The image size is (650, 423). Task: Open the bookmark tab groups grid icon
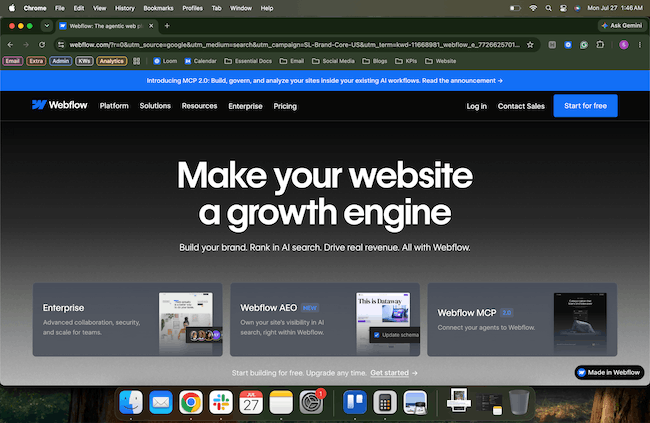pos(136,61)
